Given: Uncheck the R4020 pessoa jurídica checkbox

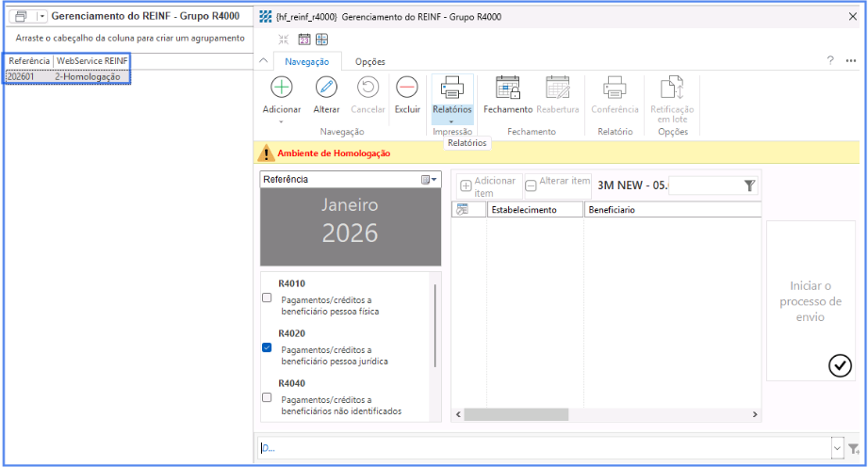Looking at the screenshot, I should 267,347.
